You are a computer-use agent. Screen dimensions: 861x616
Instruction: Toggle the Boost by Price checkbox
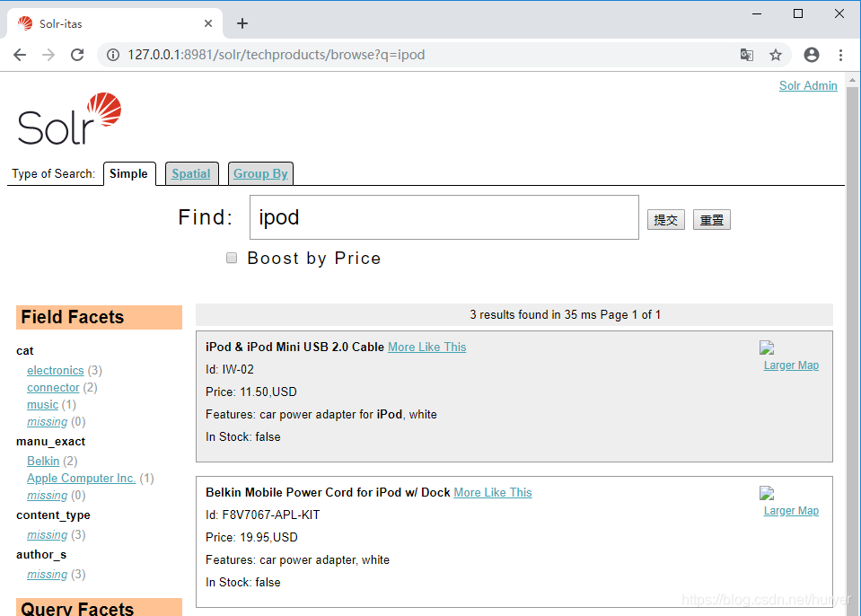pos(232,258)
